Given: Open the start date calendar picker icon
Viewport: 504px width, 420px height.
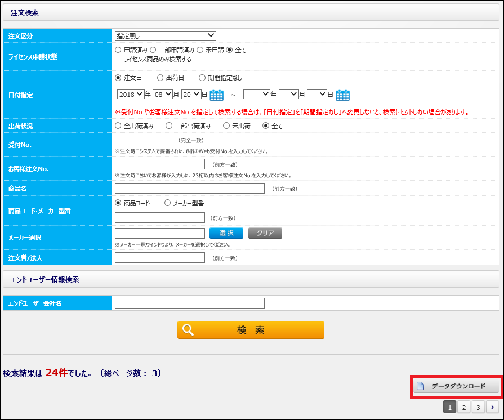Looking at the screenshot, I should 217,95.
